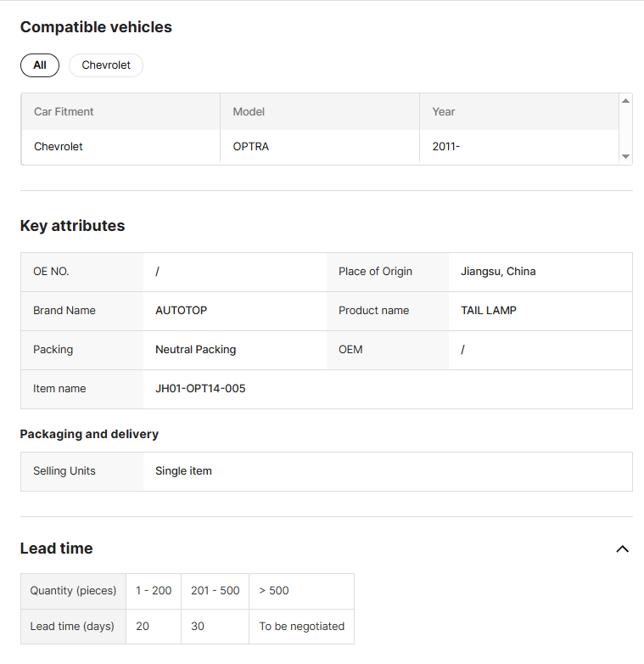Click the JH01-OPT14-005 item name value
Viewport: 644px width, 664px height.
(x=200, y=389)
